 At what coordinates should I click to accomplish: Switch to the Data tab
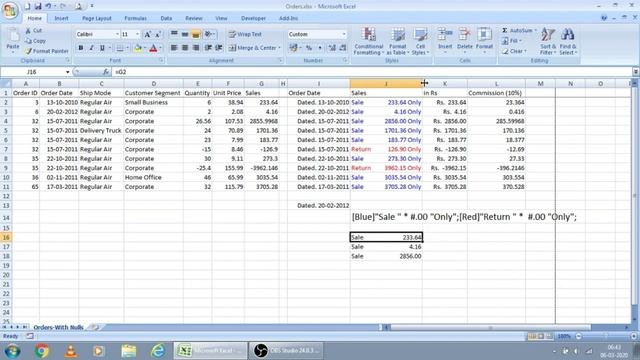click(166, 18)
